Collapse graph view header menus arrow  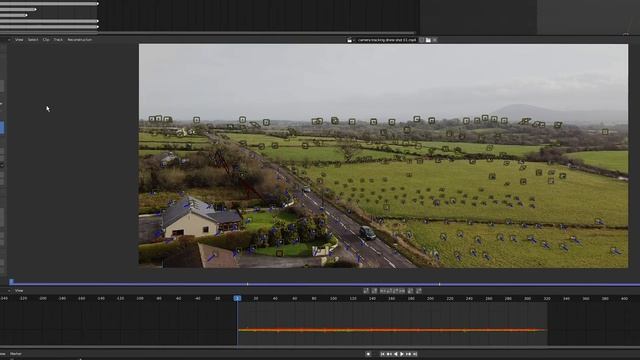[x=9, y=291]
